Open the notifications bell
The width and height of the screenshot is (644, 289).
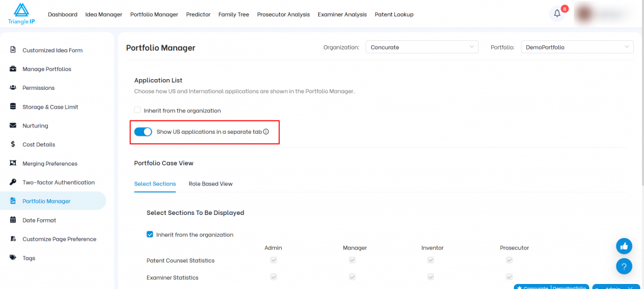557,14
